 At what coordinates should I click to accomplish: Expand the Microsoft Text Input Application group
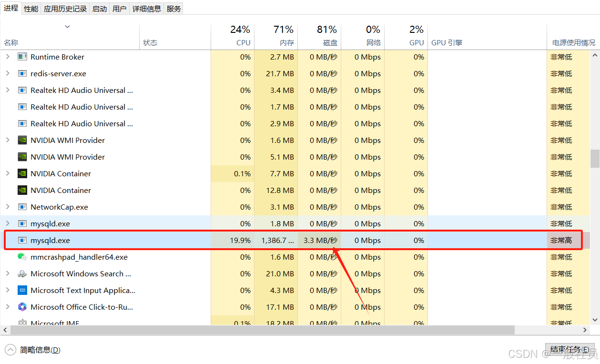[x=8, y=290]
